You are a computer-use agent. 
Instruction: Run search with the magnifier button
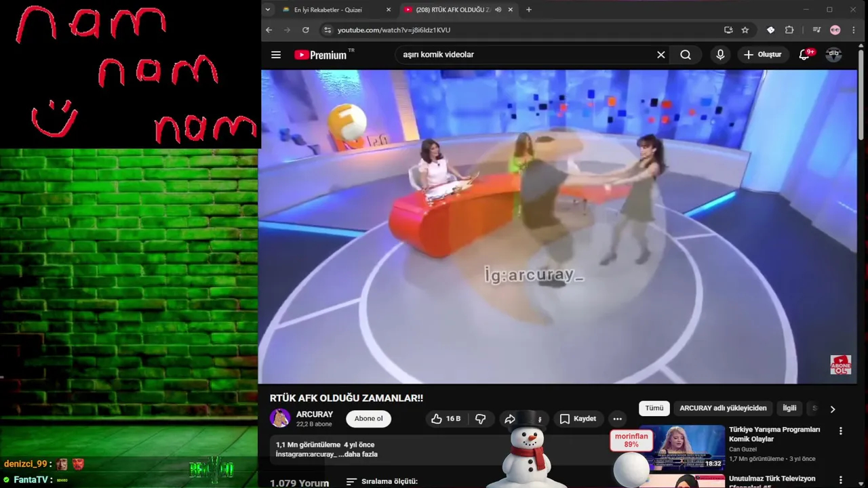click(x=686, y=55)
